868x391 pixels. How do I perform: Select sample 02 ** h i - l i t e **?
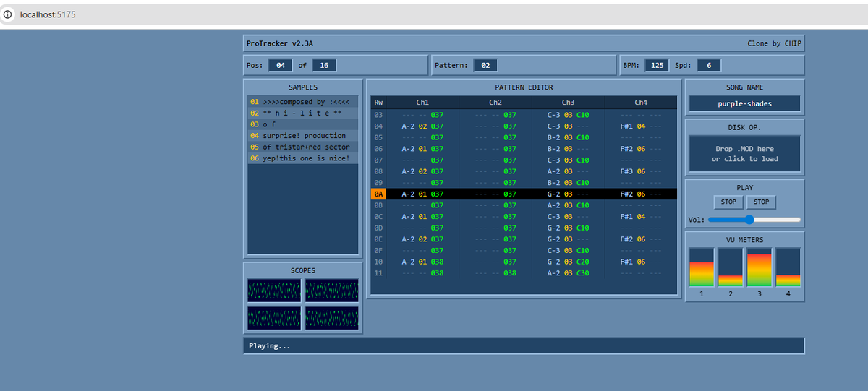pos(302,113)
